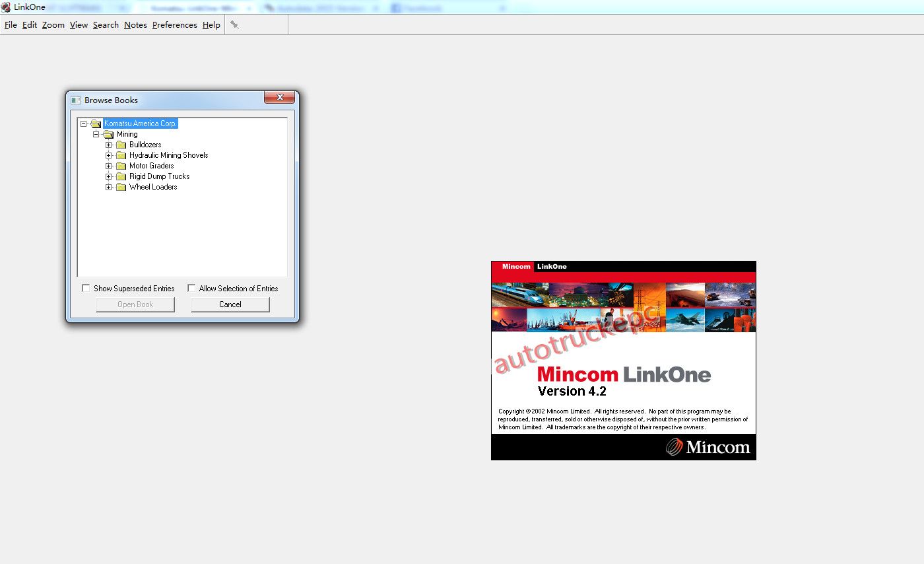Expand the Bulldozers folder
924x564 pixels.
[109, 145]
